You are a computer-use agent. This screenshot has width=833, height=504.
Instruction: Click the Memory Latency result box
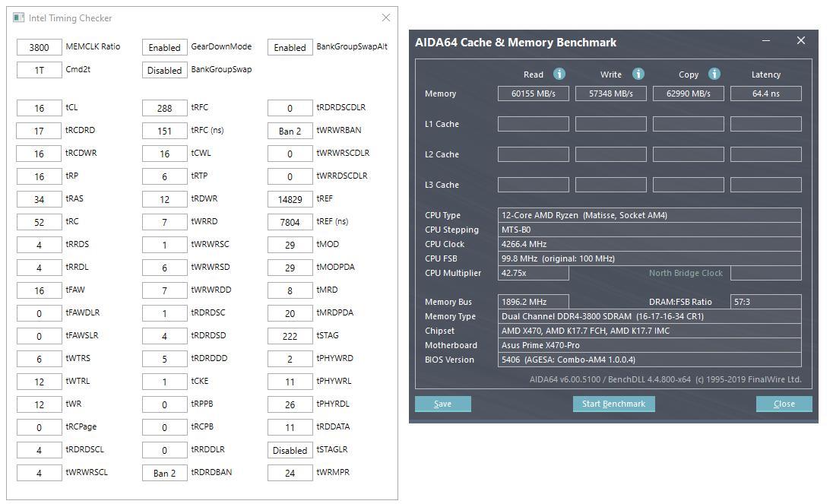[765, 94]
